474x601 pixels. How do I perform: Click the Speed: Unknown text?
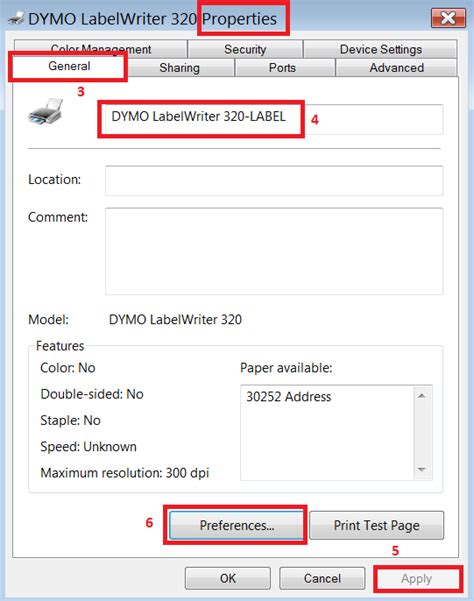click(88, 447)
